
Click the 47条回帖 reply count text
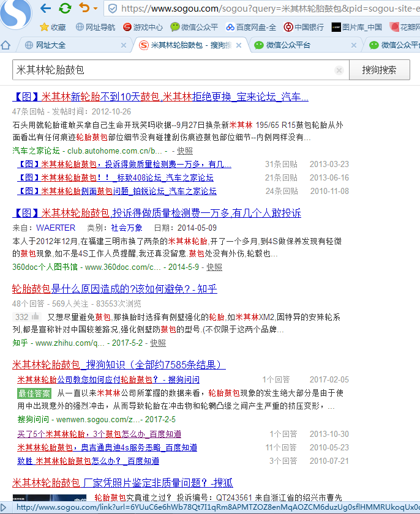[28, 112]
